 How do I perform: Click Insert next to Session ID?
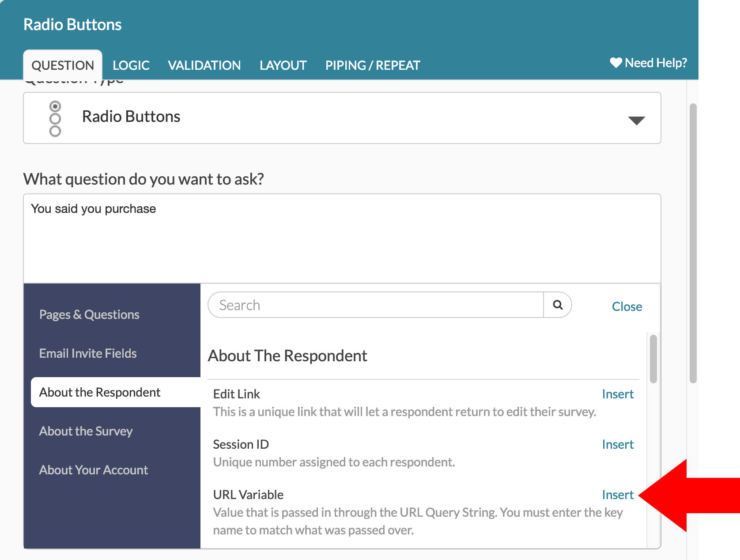(617, 444)
